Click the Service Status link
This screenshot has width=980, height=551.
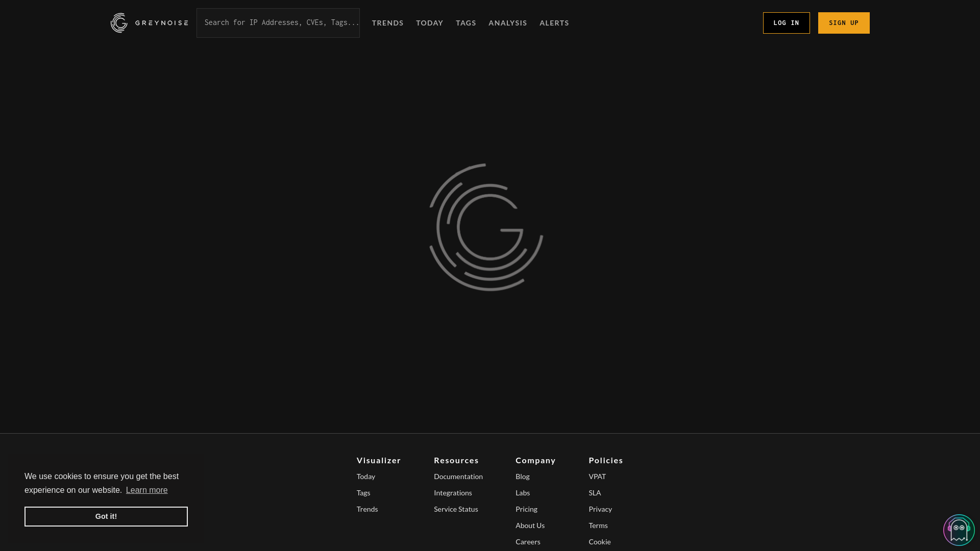tap(456, 509)
